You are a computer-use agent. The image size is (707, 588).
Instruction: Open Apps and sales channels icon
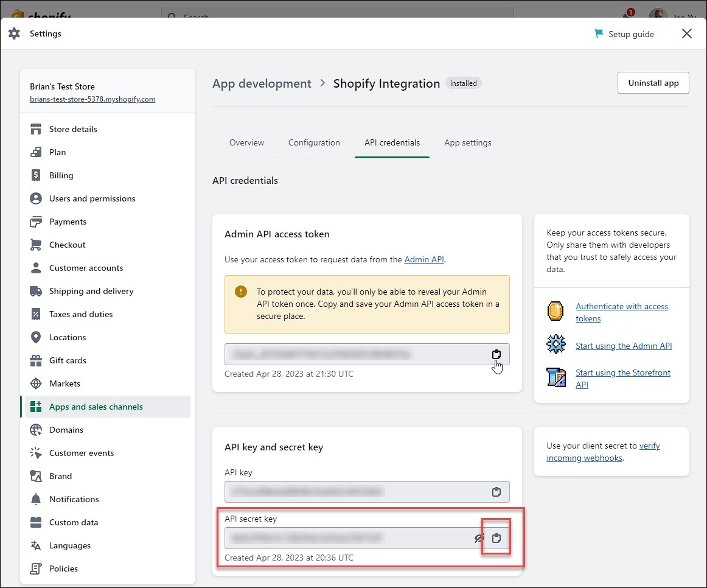point(36,407)
